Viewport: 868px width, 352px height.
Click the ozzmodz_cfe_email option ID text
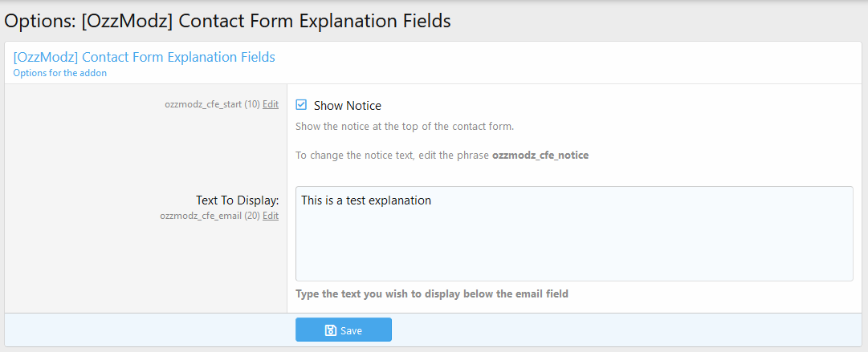point(200,216)
